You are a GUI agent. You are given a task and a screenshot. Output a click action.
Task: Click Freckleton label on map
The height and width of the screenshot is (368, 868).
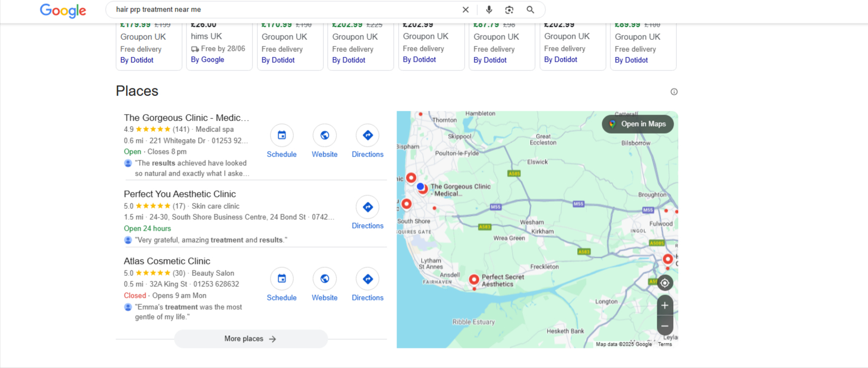[544, 267]
